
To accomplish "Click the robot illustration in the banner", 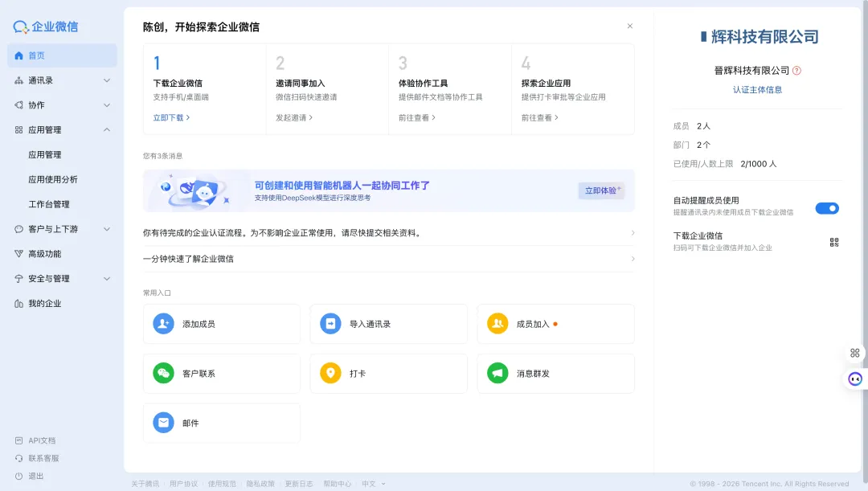I will [x=194, y=191].
